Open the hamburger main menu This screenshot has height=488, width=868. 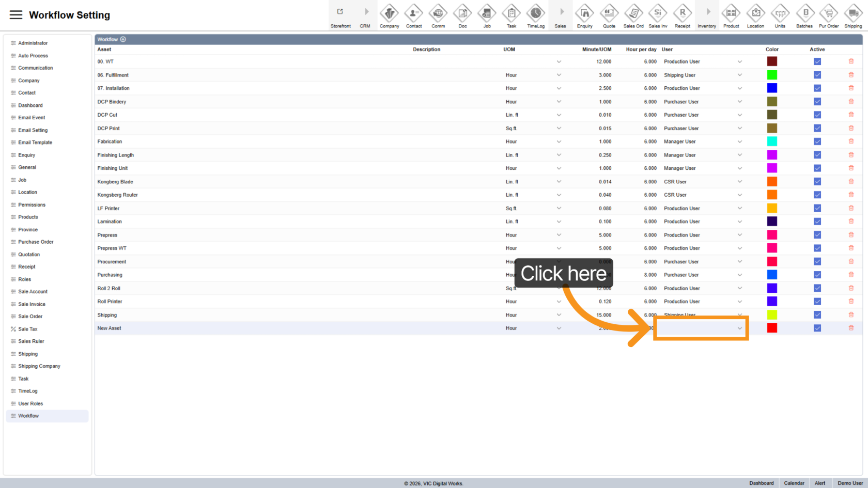(16, 15)
